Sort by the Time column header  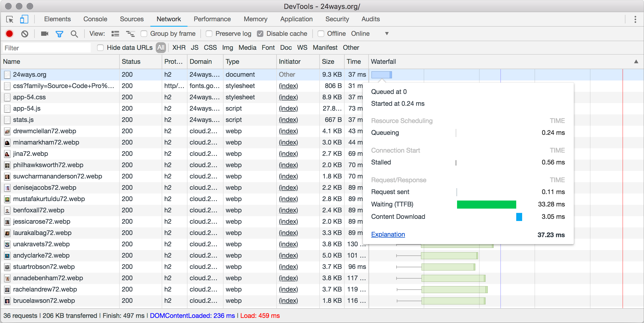click(x=356, y=62)
